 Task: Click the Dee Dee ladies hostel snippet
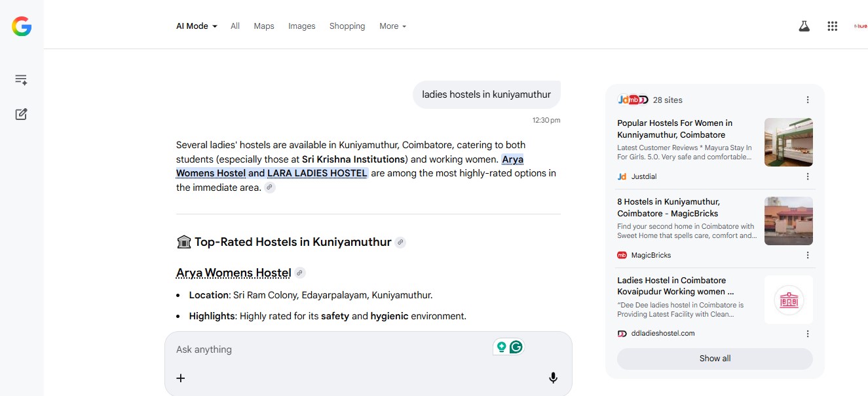pos(681,309)
